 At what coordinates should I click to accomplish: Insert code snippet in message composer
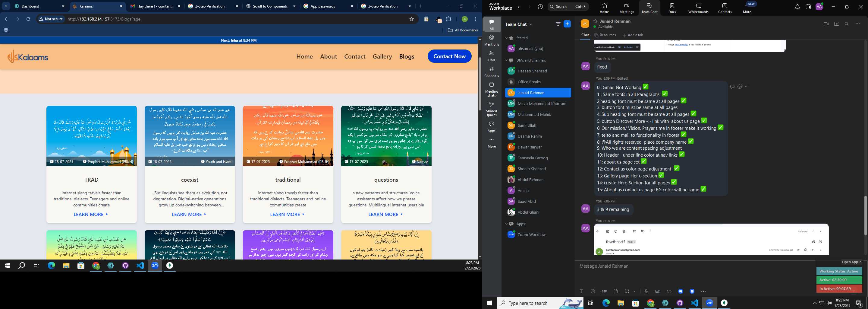tap(669, 291)
